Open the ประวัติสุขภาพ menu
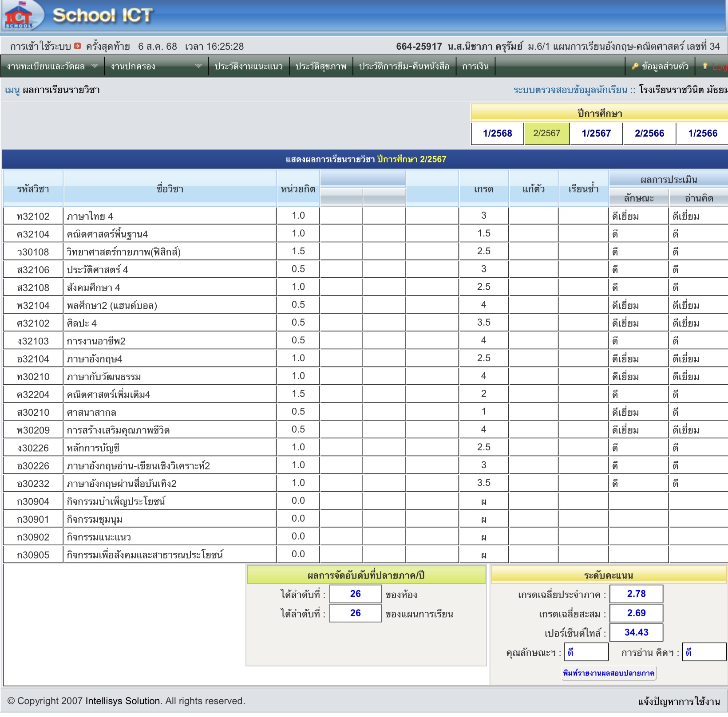The image size is (728, 717). coord(320,67)
